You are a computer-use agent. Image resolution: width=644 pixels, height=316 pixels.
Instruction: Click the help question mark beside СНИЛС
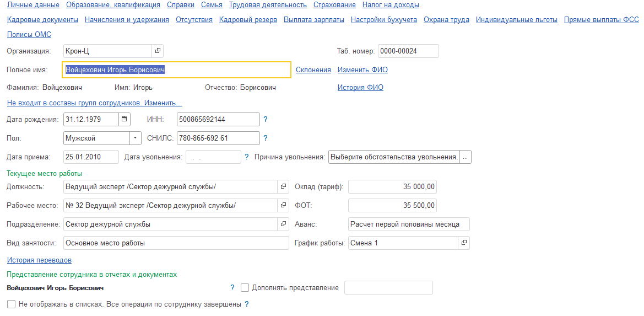tap(266, 138)
